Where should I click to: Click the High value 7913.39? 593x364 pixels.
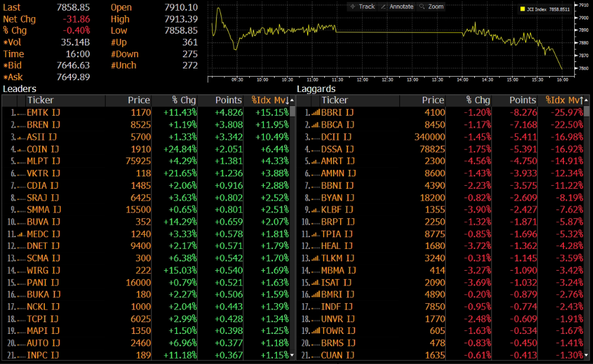click(x=181, y=19)
